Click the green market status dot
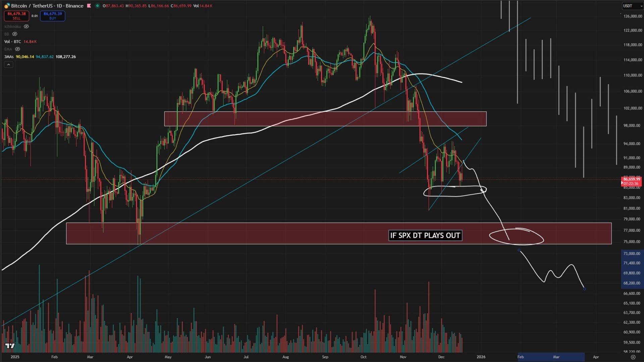 pos(97,6)
